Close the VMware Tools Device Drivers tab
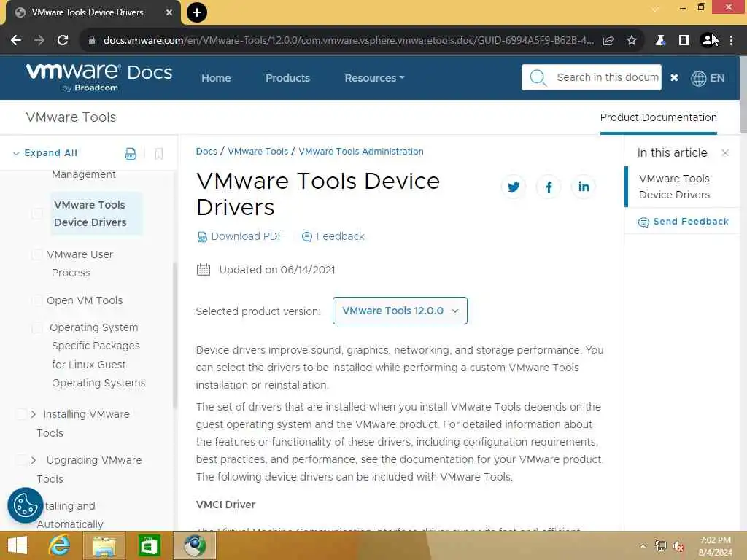Image resolution: width=747 pixels, height=560 pixels. pos(169,13)
